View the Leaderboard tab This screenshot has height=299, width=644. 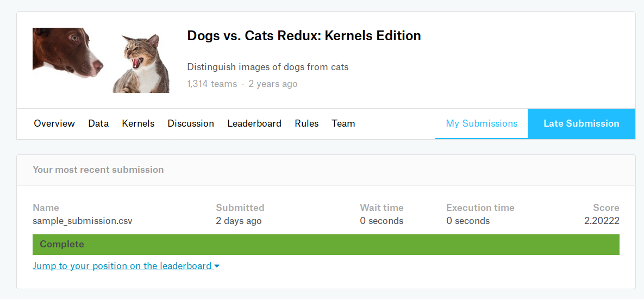click(254, 123)
